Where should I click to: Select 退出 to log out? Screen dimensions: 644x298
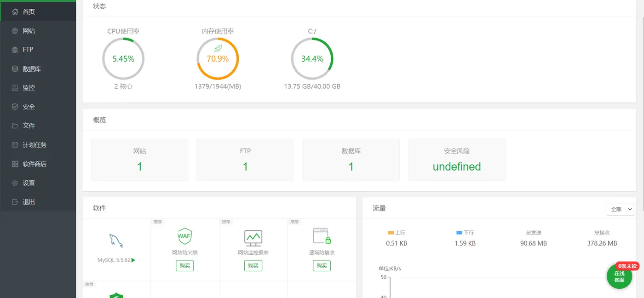(x=38, y=202)
